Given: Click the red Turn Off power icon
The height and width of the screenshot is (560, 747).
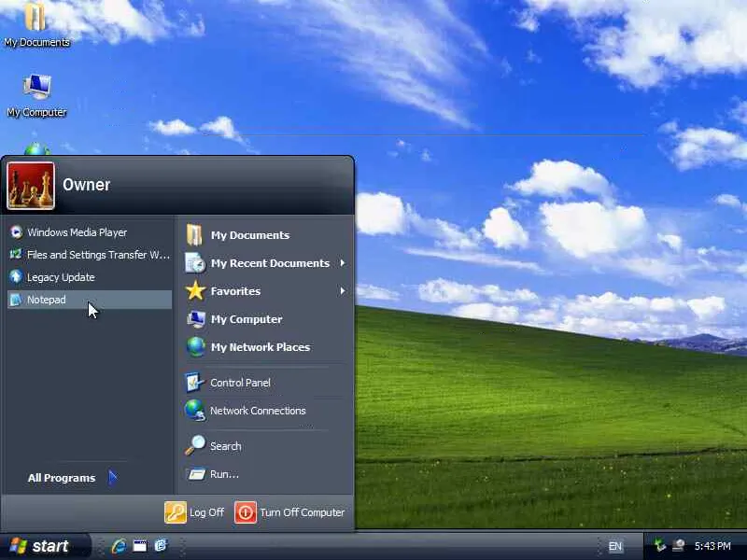Looking at the screenshot, I should pos(246,512).
